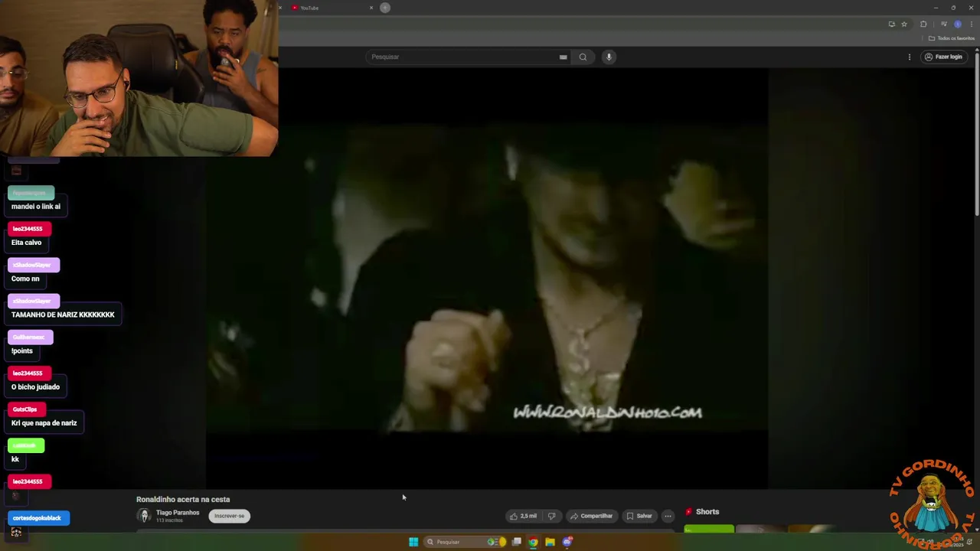Click the '!points' chat message
The image size is (980, 551).
tap(22, 351)
